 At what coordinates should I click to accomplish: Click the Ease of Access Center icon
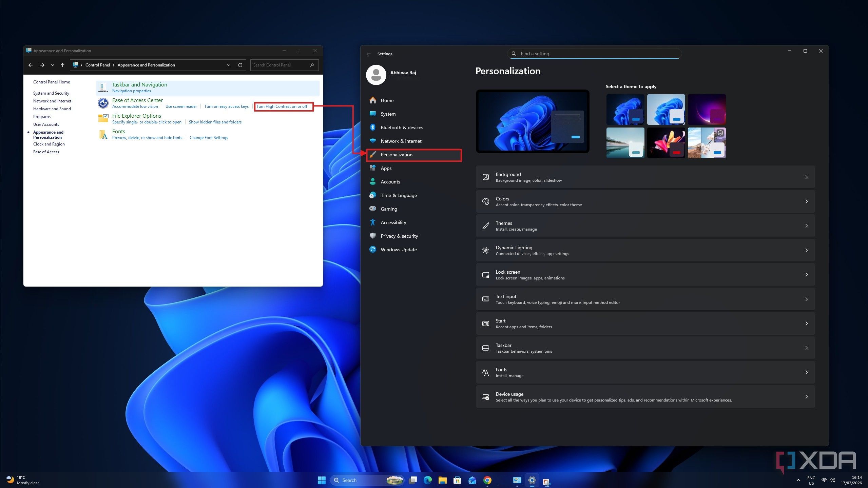[x=103, y=103]
